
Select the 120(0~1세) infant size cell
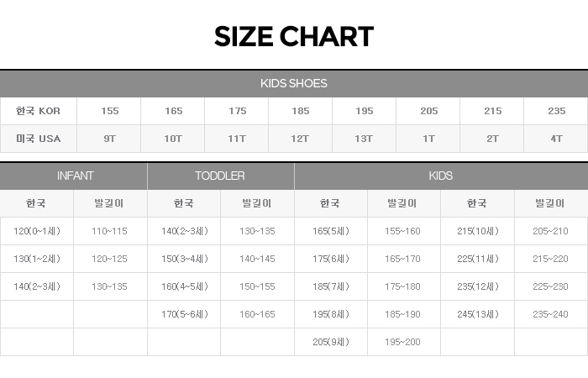click(x=37, y=231)
